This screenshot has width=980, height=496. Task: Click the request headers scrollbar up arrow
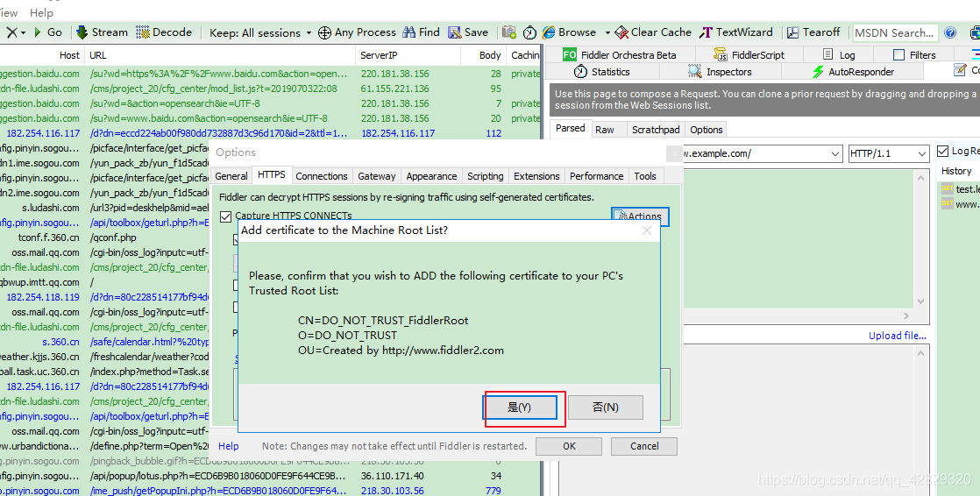[x=921, y=179]
